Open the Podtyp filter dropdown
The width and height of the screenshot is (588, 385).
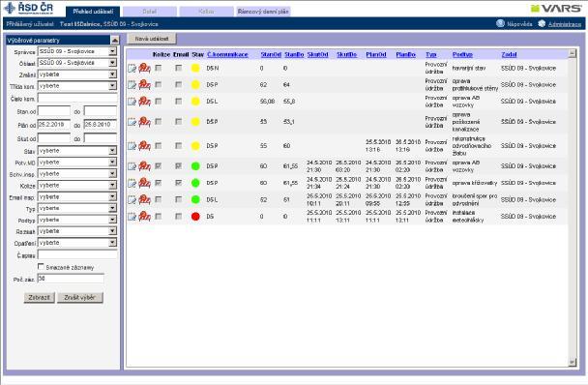coord(77,220)
